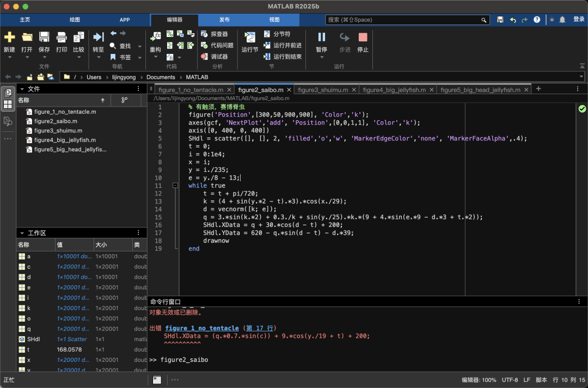The width and height of the screenshot is (588, 388).
Task: Collapse the 文件 panel
Action: click(22, 89)
